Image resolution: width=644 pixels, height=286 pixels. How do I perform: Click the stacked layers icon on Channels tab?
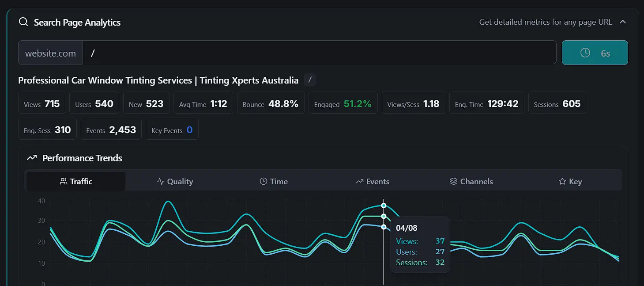(x=454, y=181)
